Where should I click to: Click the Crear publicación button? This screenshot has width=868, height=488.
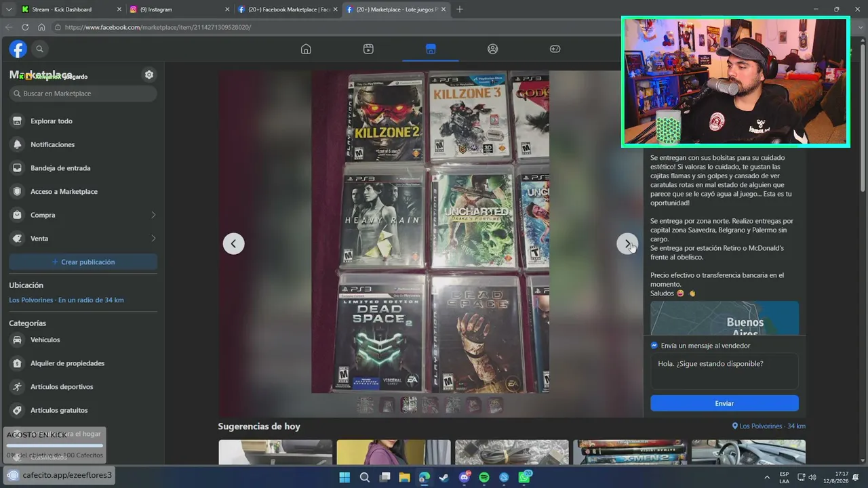[83, 262]
